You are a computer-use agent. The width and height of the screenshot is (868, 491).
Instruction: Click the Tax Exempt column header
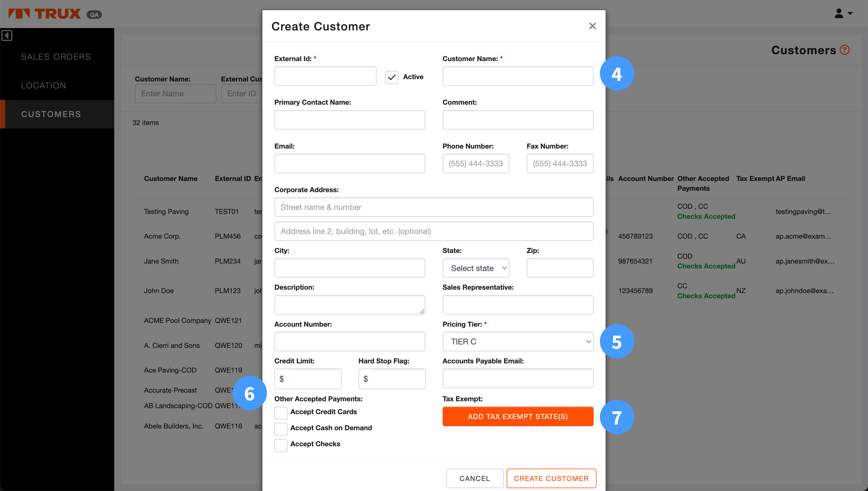pyautogui.click(x=755, y=179)
